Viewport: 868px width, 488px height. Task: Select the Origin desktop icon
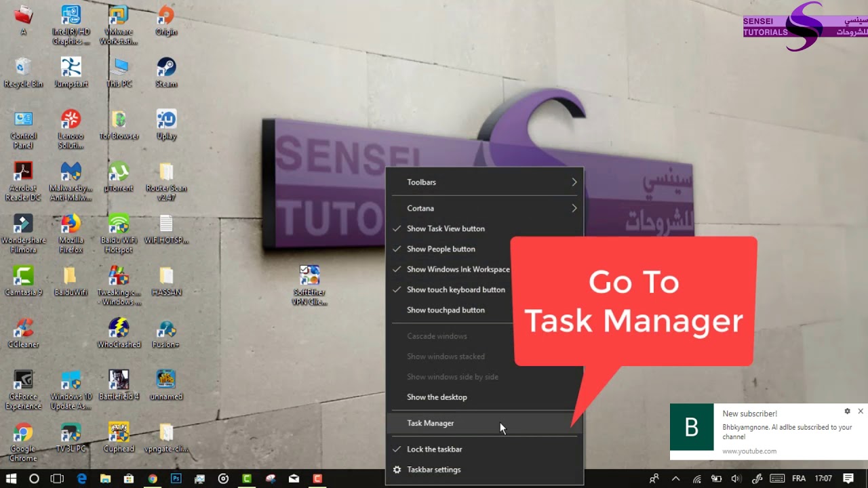click(x=166, y=20)
